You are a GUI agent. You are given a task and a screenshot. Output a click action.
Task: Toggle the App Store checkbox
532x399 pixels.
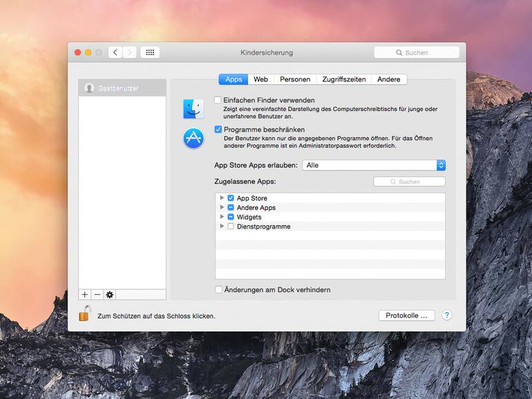(231, 198)
